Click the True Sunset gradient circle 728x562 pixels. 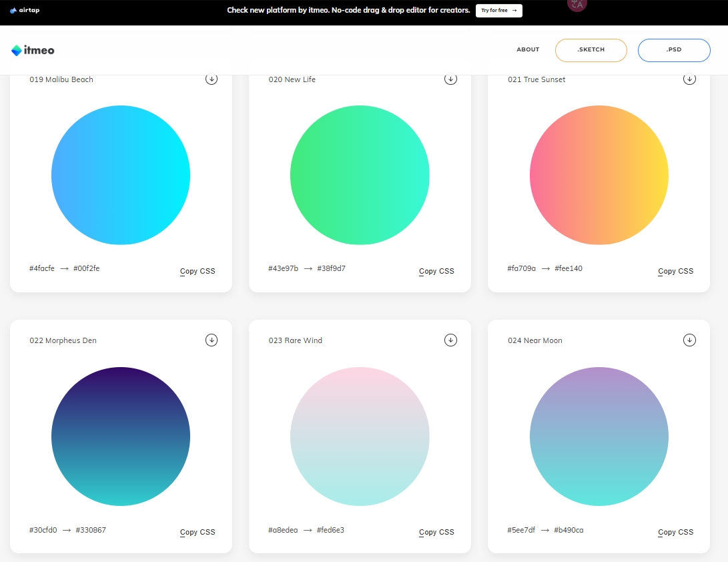(x=599, y=175)
